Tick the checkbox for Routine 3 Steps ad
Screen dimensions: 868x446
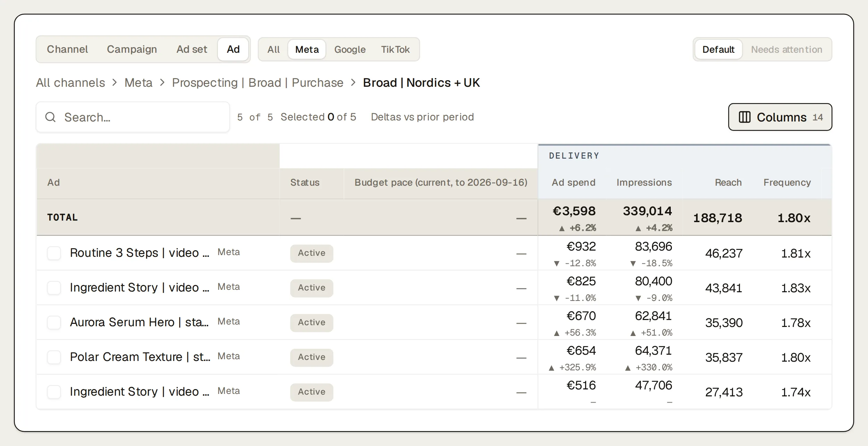(54, 253)
